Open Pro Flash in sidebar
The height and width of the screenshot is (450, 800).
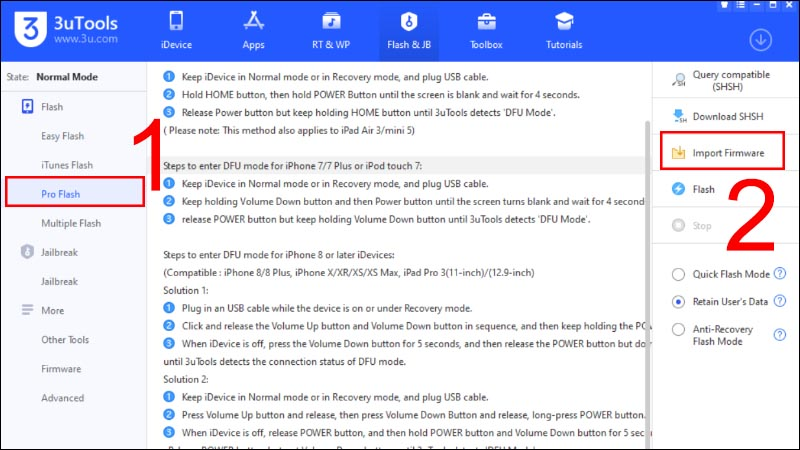[60, 194]
